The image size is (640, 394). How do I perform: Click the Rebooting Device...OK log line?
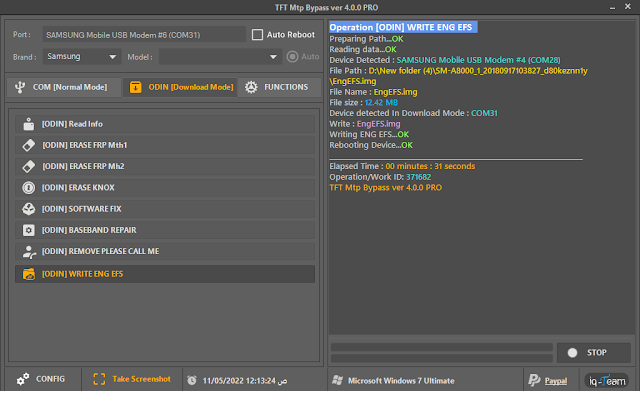371,145
